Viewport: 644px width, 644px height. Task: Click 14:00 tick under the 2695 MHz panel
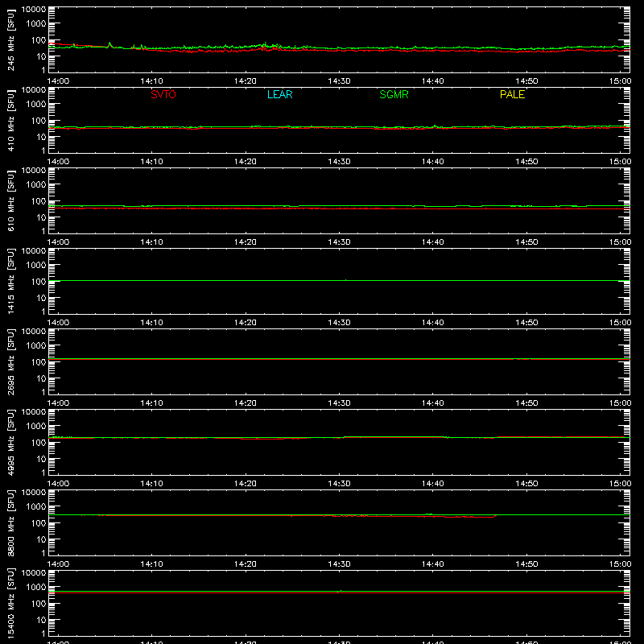(x=58, y=403)
